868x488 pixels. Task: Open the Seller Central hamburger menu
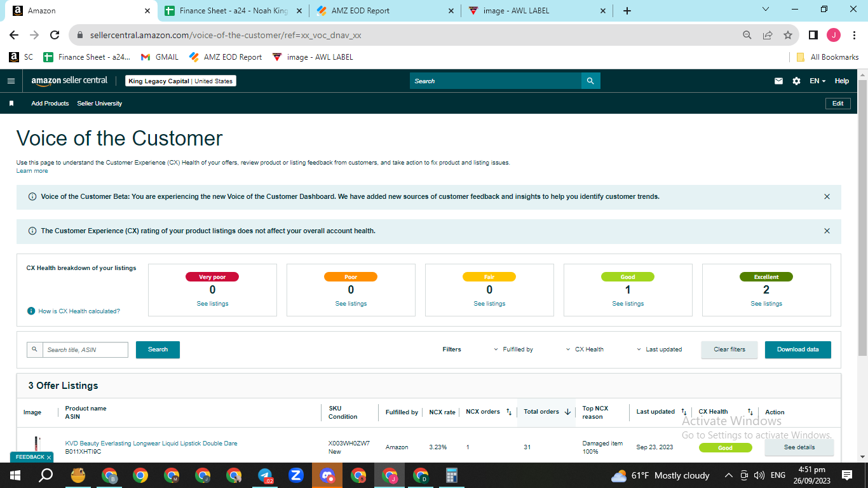pyautogui.click(x=11, y=81)
